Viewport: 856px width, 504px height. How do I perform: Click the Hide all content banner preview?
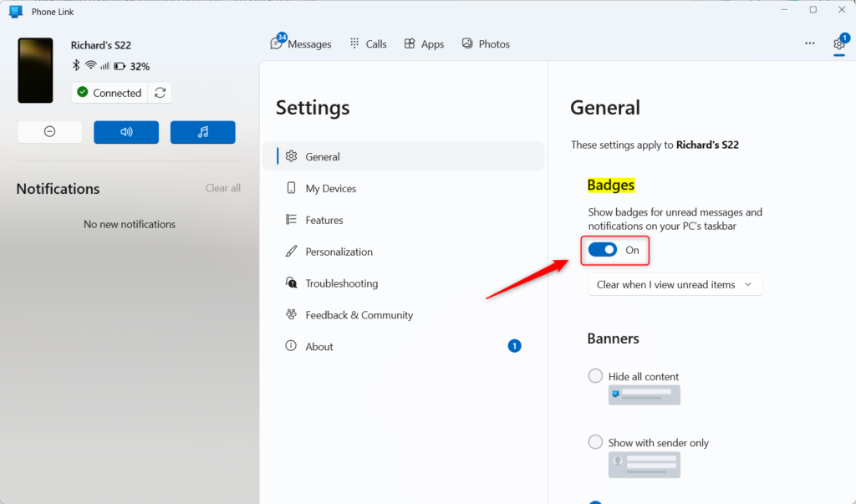click(x=645, y=395)
